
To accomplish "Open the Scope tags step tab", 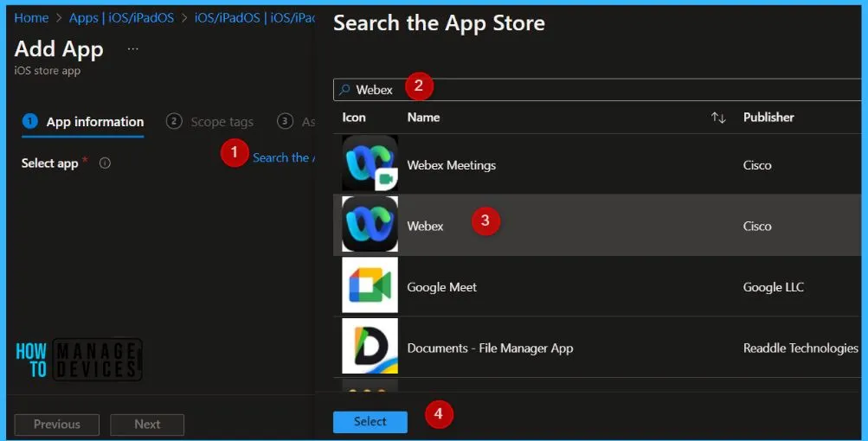I will click(x=209, y=122).
